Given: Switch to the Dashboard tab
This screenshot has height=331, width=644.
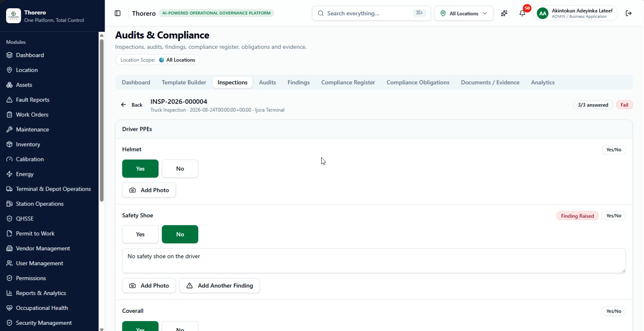Looking at the screenshot, I should tap(136, 82).
